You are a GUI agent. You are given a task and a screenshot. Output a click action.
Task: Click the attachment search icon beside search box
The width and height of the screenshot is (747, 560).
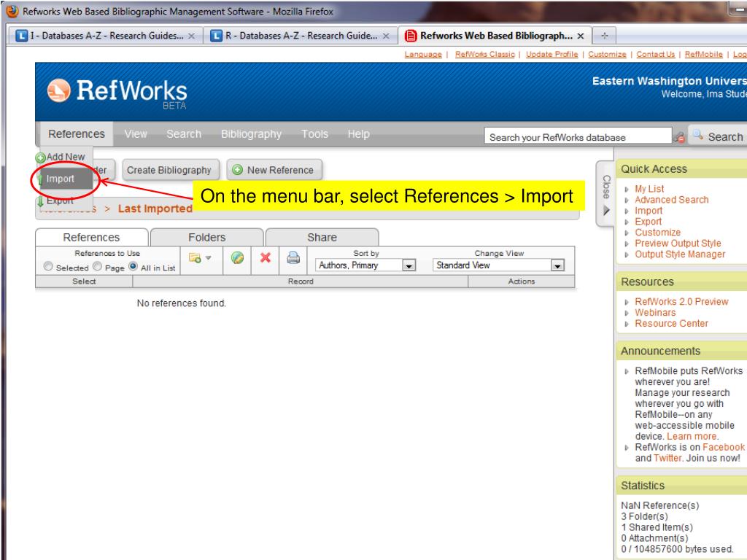(x=679, y=137)
